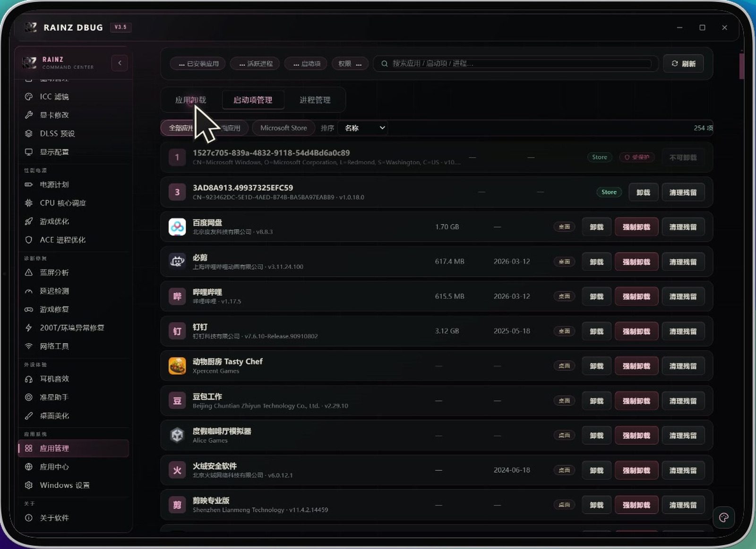This screenshot has width=756, height=549.
Task: Select the ACE 进程优化 shield icon
Action: point(29,240)
